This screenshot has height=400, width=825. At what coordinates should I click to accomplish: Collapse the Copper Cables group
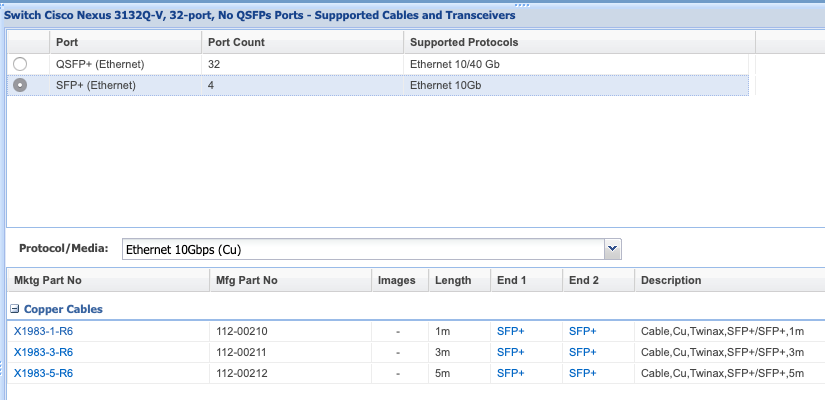pos(15,310)
